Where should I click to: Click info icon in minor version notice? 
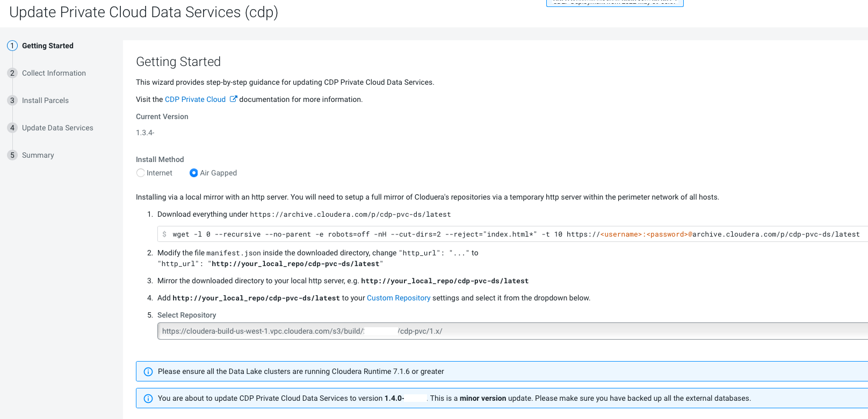[148, 399]
